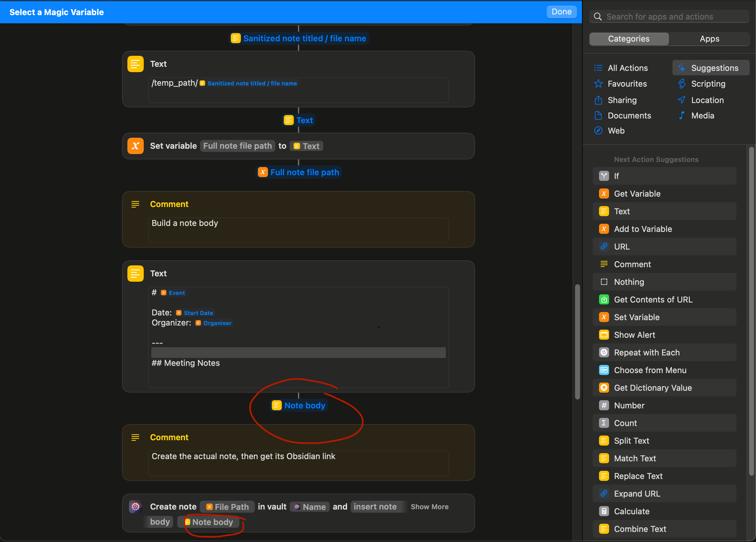Click the Obsidian Create note action icon

click(x=135, y=507)
